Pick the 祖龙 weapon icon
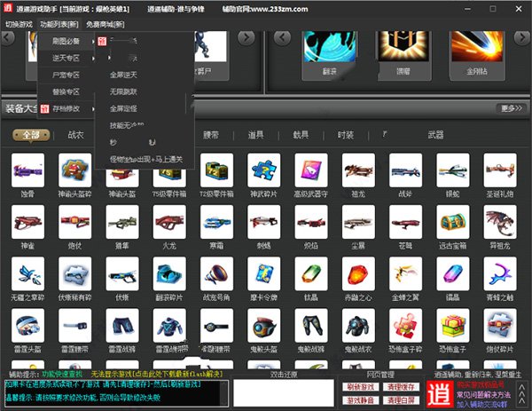This screenshot has width=532, height=411. tap(358, 170)
